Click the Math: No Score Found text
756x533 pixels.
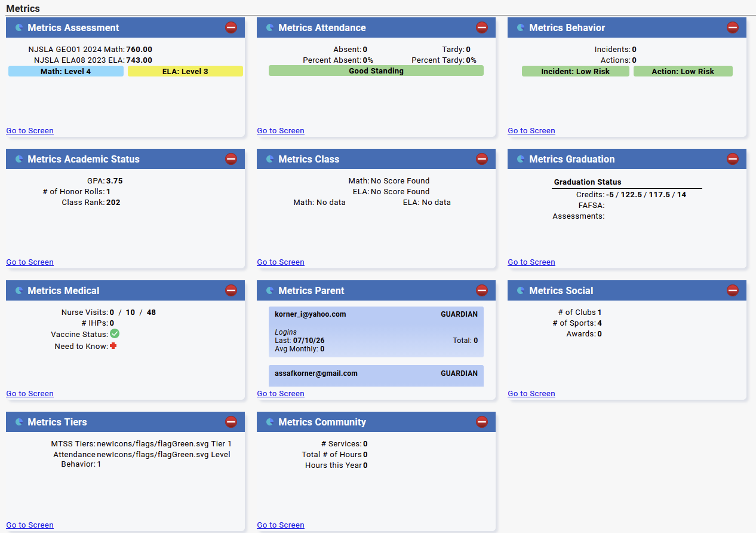(x=389, y=181)
